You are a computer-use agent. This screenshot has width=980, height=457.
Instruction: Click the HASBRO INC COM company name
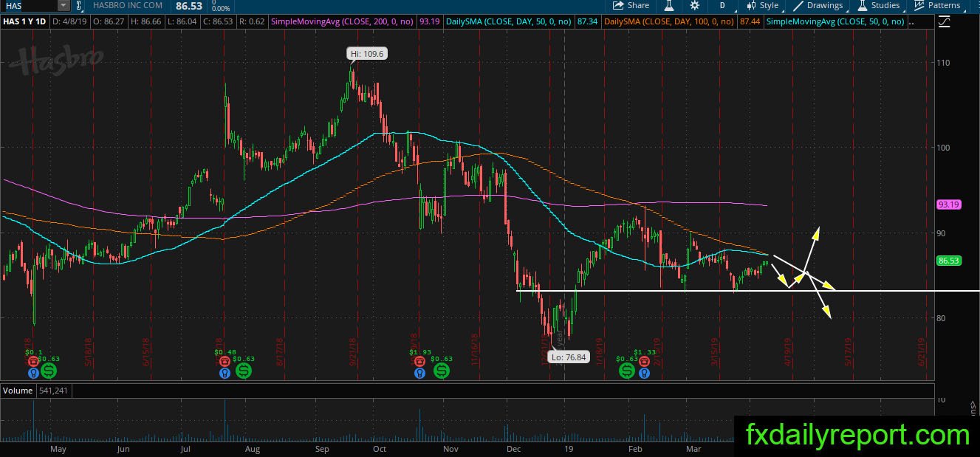click(x=129, y=5)
